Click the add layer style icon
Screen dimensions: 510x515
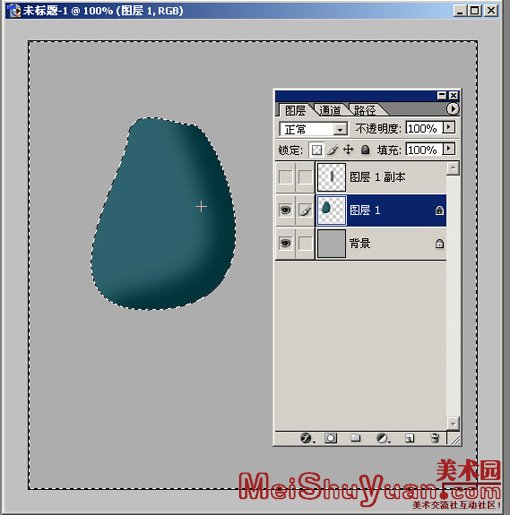[x=306, y=438]
